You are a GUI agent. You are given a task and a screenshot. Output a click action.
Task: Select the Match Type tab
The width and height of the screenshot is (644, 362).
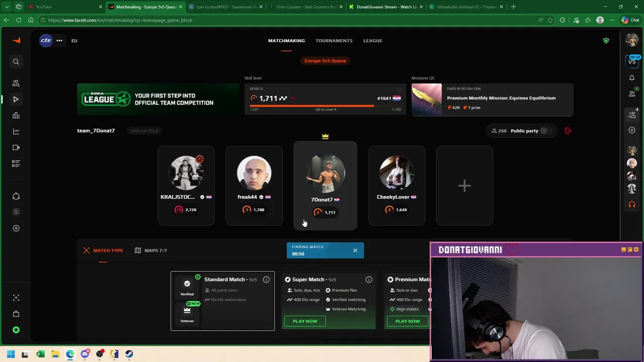(103, 250)
